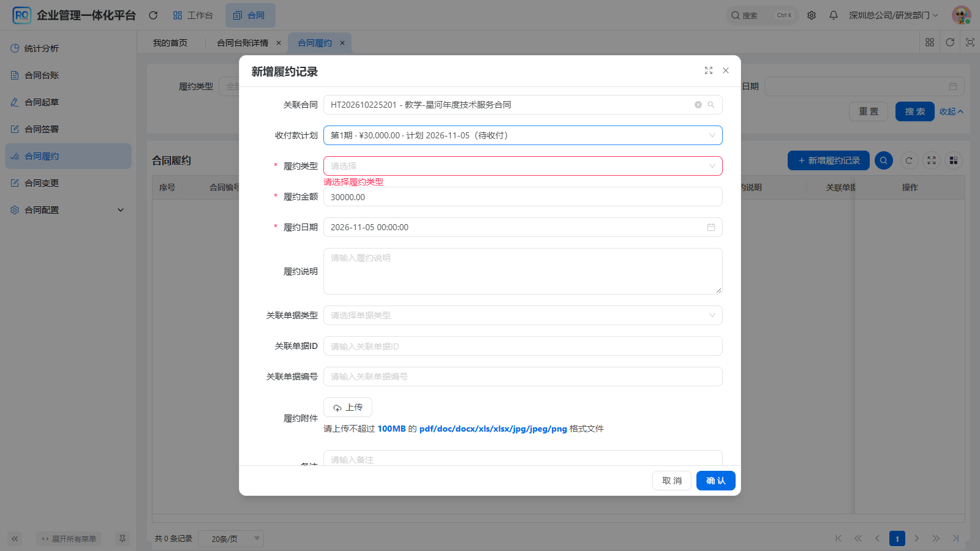Click the round blue search icon button
This screenshot has height=551, width=980.
[883, 160]
